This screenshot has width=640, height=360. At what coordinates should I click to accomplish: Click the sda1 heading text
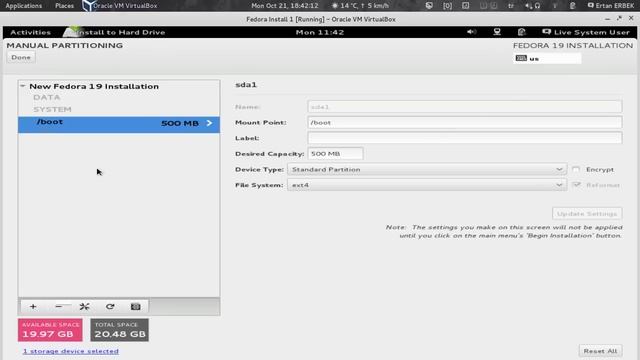pos(246,84)
